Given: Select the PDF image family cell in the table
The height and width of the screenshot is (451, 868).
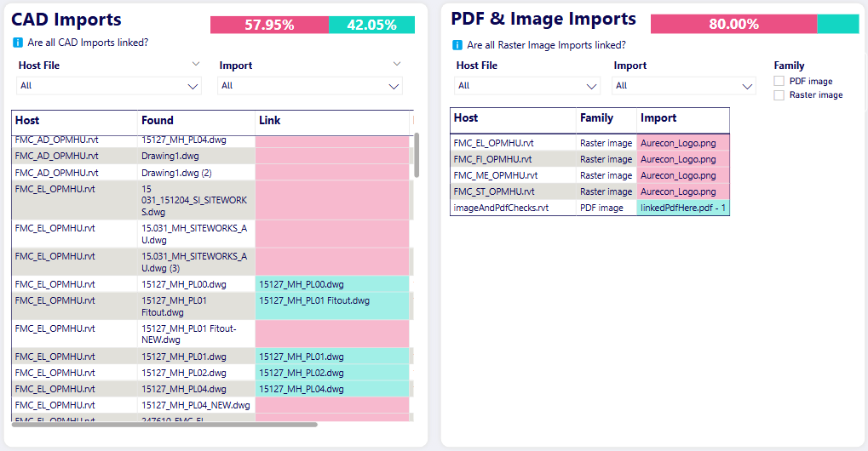Looking at the screenshot, I should pyautogui.click(x=606, y=208).
